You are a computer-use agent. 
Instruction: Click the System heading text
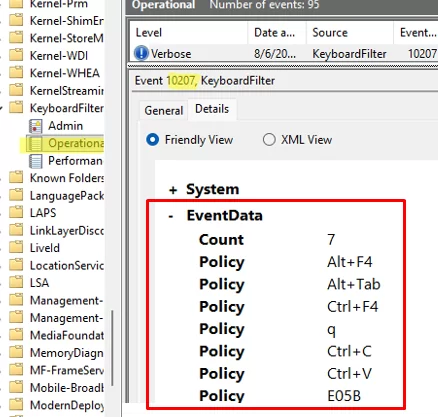(x=213, y=189)
